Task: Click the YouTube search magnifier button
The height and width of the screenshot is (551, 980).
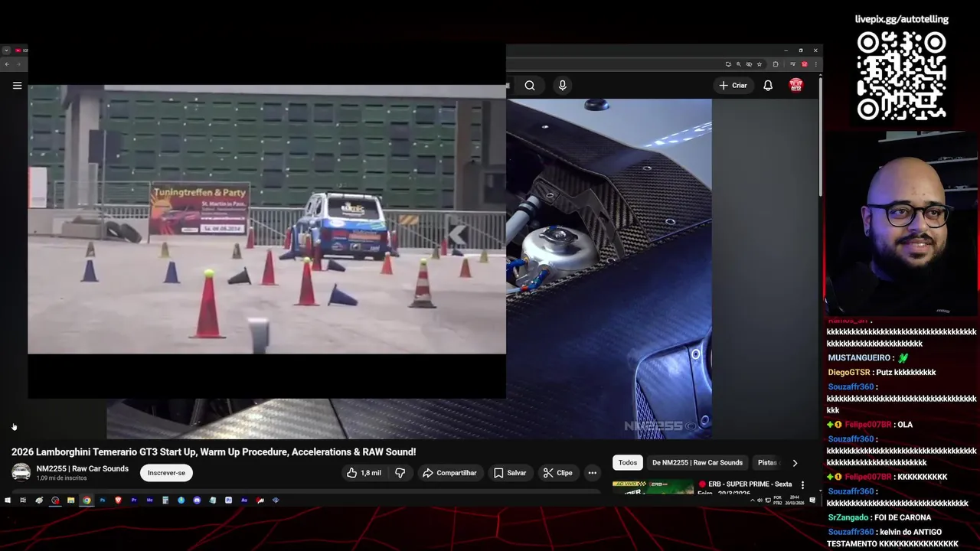Action: (530, 86)
